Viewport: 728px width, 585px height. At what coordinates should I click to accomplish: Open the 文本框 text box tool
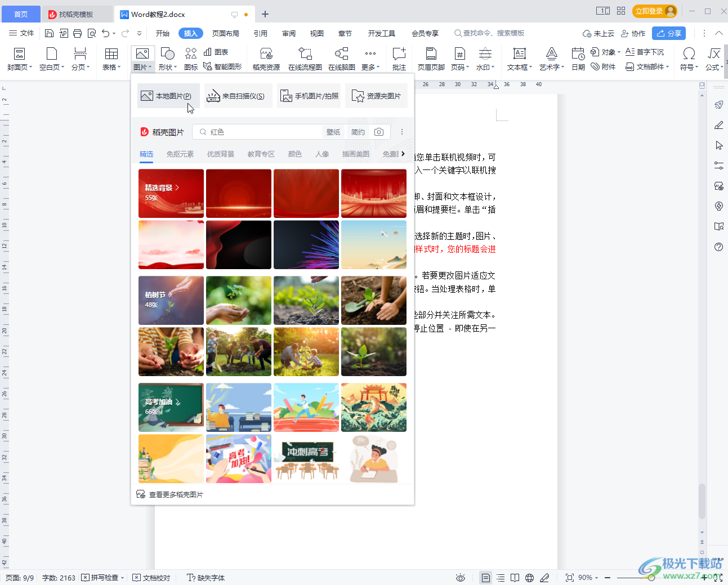point(520,59)
